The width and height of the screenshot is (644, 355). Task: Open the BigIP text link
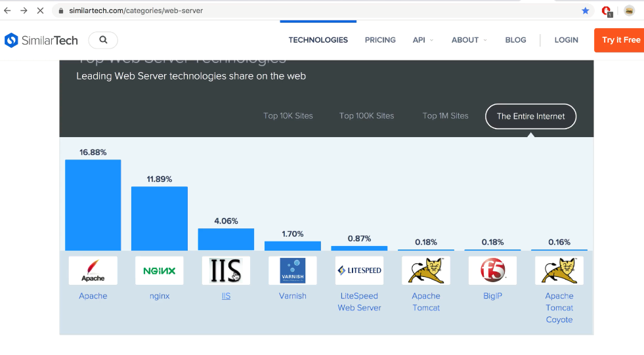(492, 296)
